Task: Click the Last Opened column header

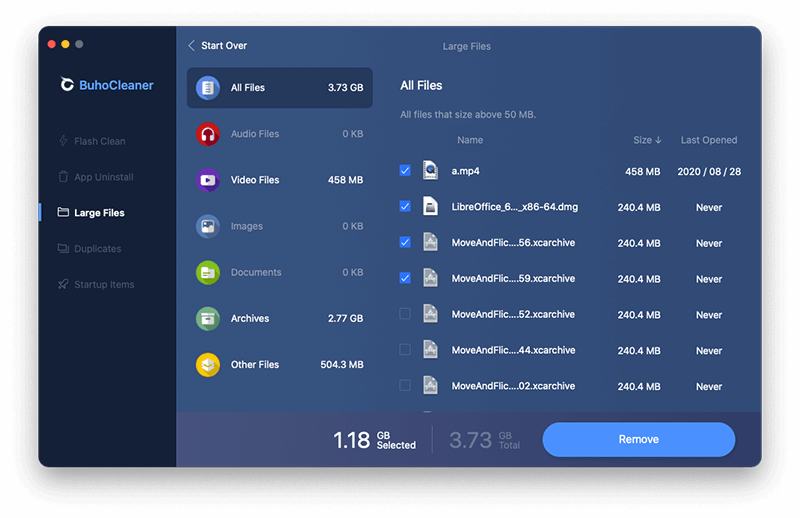Action: [709, 140]
